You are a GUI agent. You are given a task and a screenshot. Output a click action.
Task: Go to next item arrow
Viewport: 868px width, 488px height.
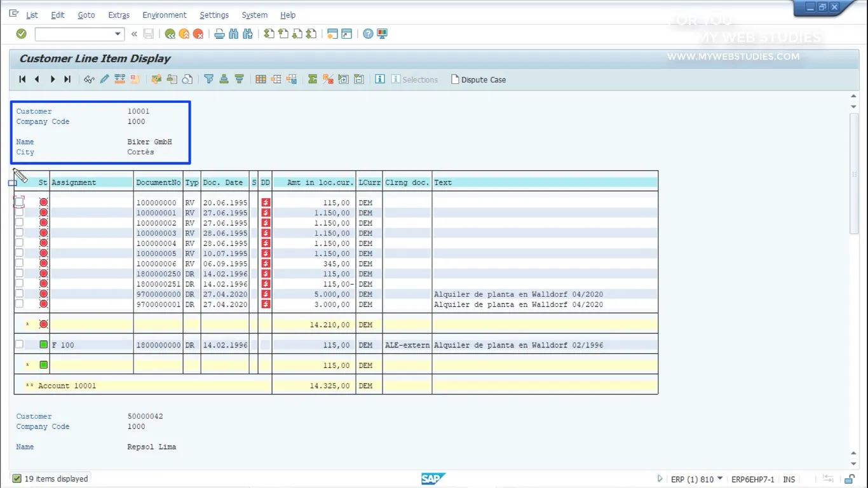point(52,79)
